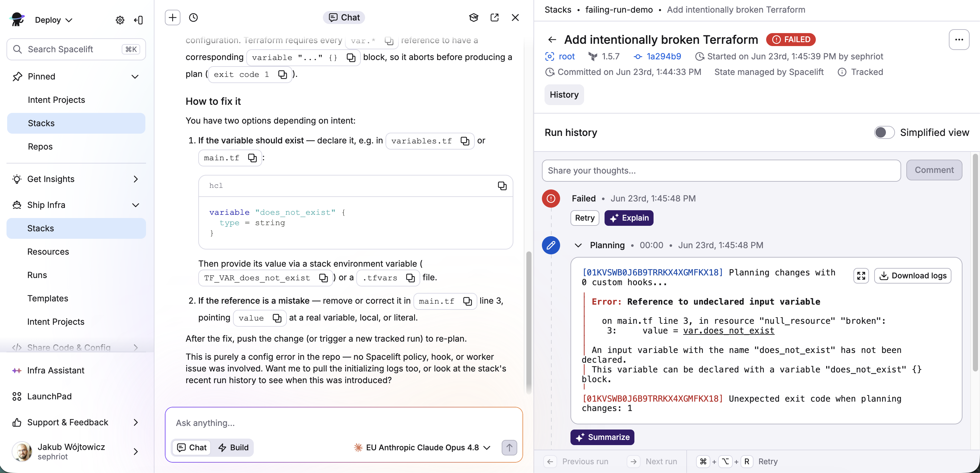980x473 pixels.
Task: Open pinned Stacks item
Action: point(76,123)
